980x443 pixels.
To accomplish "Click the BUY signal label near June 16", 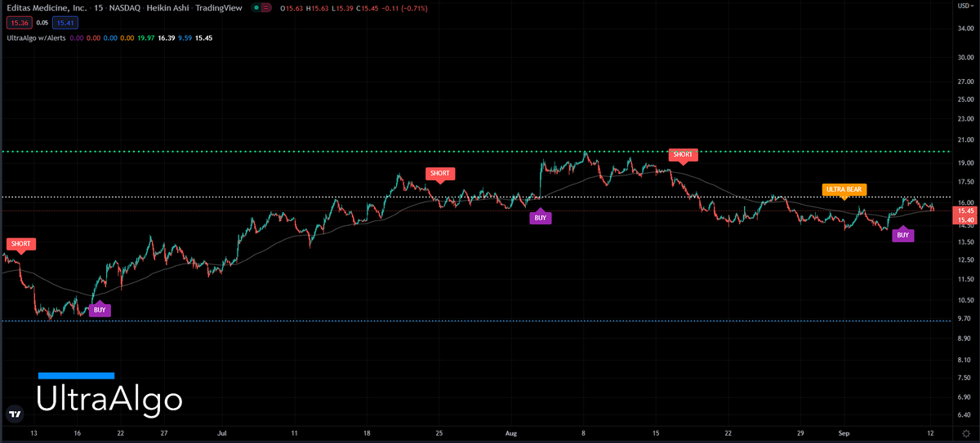I will pos(100,310).
